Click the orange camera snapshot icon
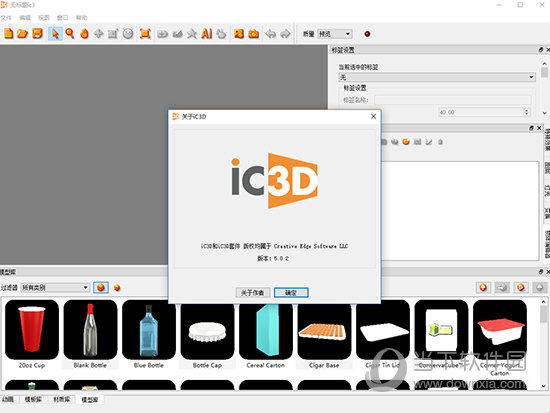The image size is (550, 413). pyautogui.click(x=253, y=34)
